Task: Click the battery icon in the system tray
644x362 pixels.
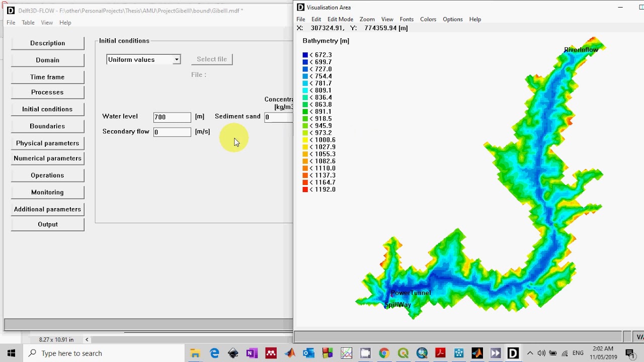Action: 553,353
